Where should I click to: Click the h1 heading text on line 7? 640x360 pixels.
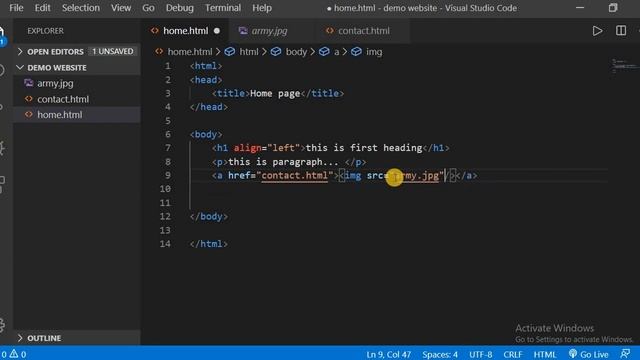[364, 148]
